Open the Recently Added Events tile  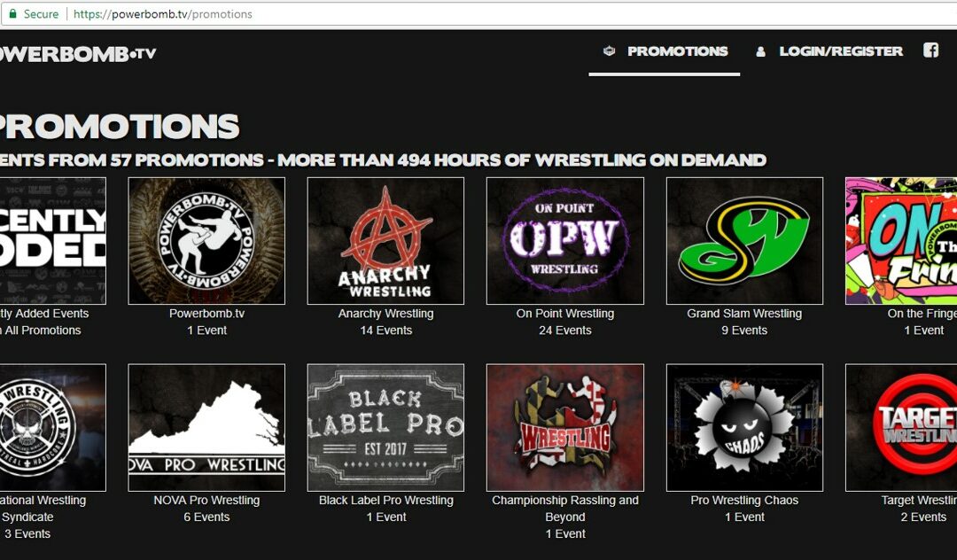click(x=53, y=241)
